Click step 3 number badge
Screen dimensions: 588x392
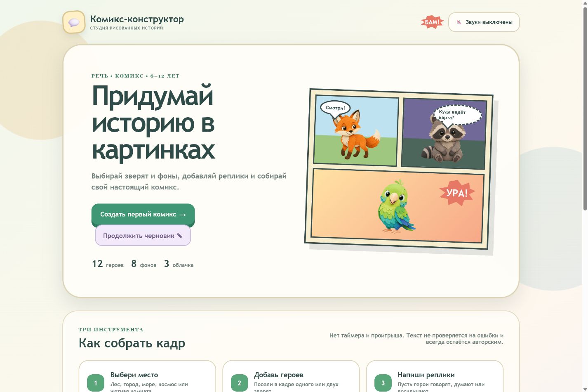(x=383, y=383)
